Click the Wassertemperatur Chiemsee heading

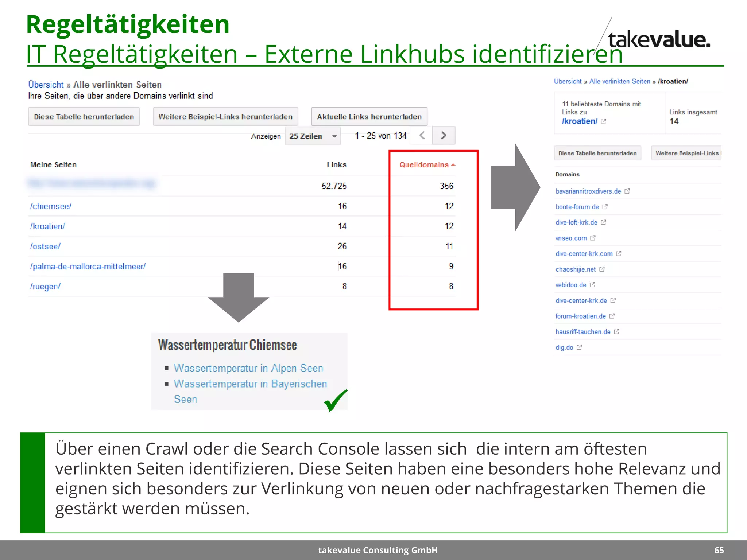click(228, 345)
